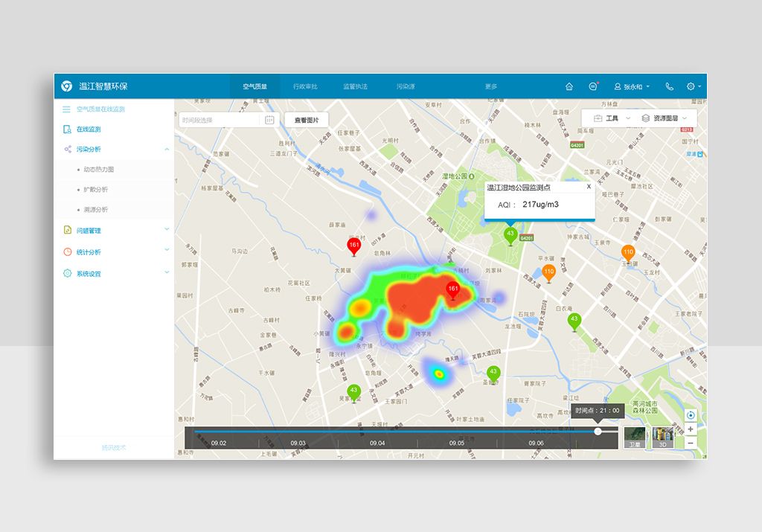Select green 43 marker near 白衣庵
The image size is (762, 532).
point(574,321)
